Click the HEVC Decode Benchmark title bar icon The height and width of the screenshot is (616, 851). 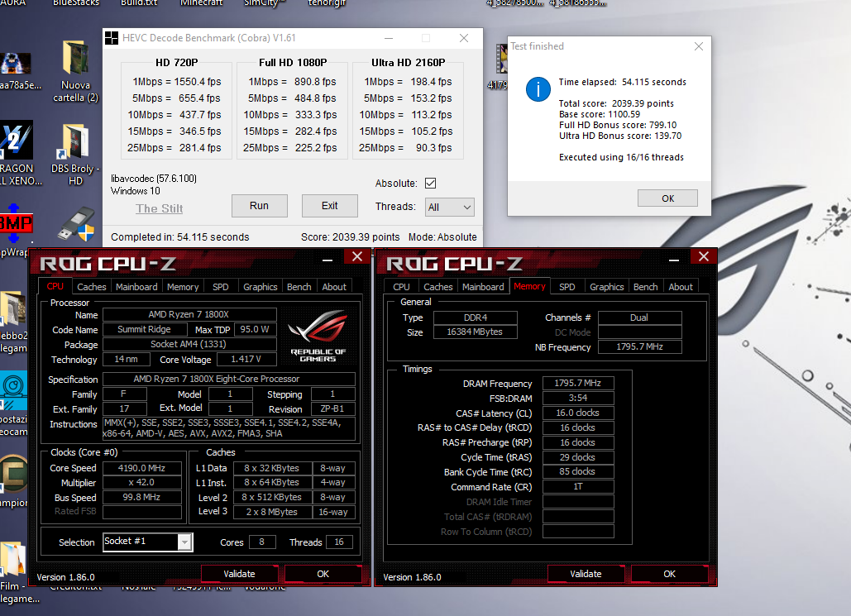tap(112, 38)
